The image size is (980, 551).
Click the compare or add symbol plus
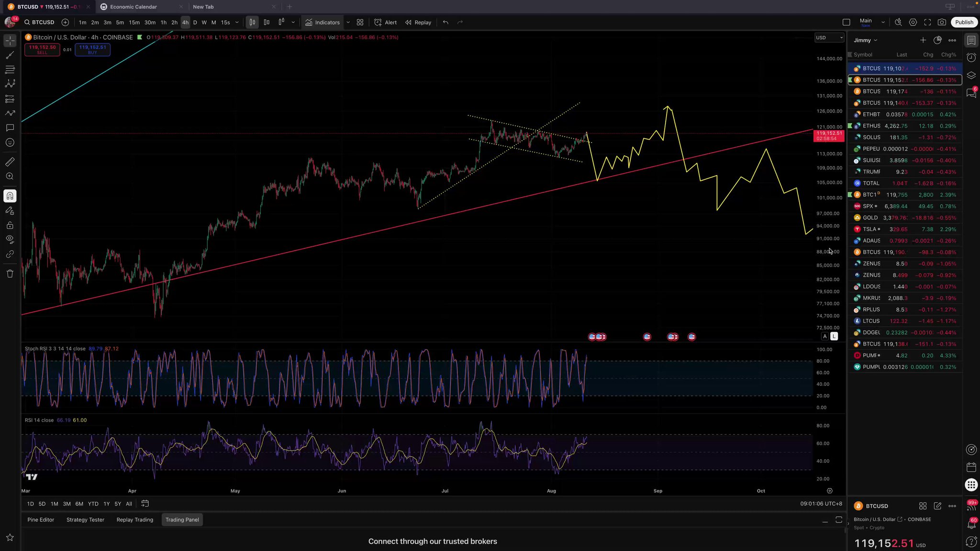(65, 22)
